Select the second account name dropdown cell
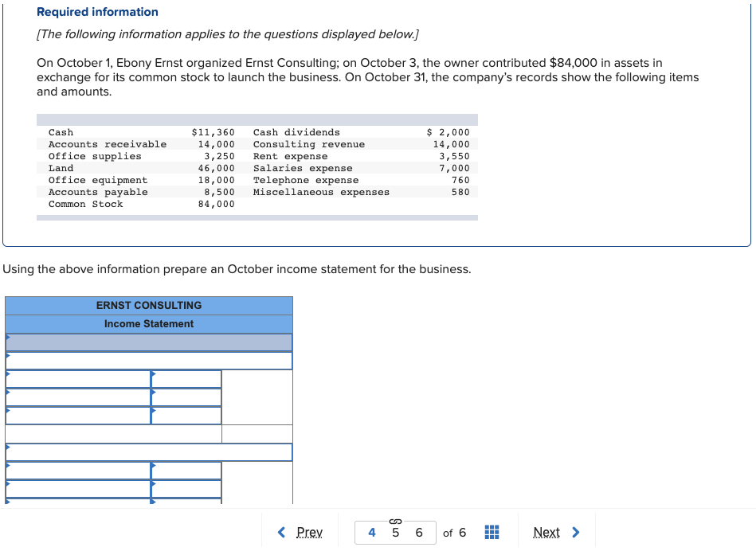The width and height of the screenshot is (756, 555). coord(78,397)
